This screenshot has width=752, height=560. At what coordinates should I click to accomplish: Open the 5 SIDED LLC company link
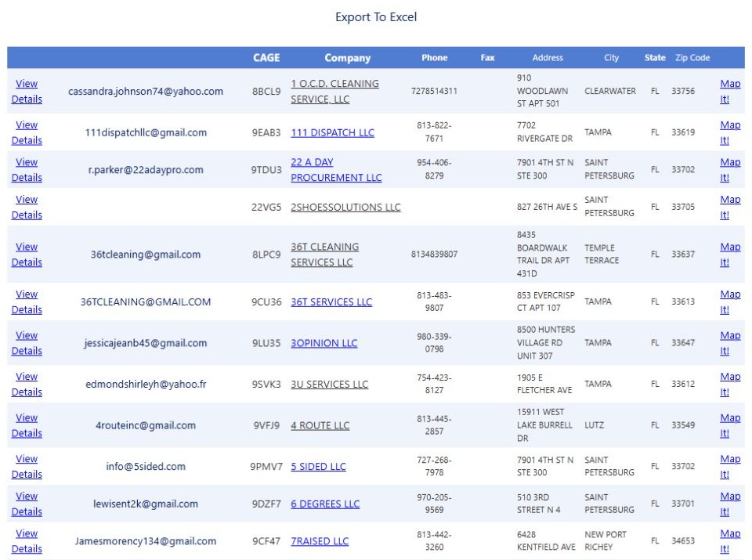pos(318,467)
